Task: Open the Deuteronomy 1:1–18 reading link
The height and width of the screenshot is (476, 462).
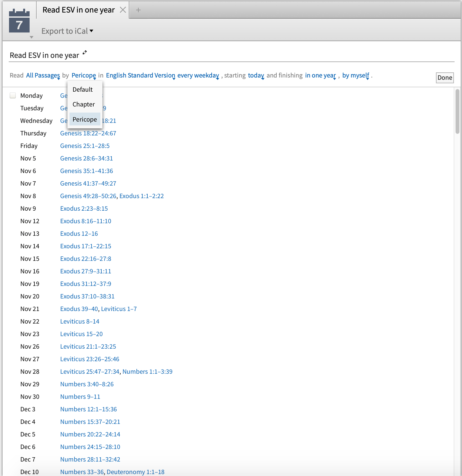Action: pos(135,472)
